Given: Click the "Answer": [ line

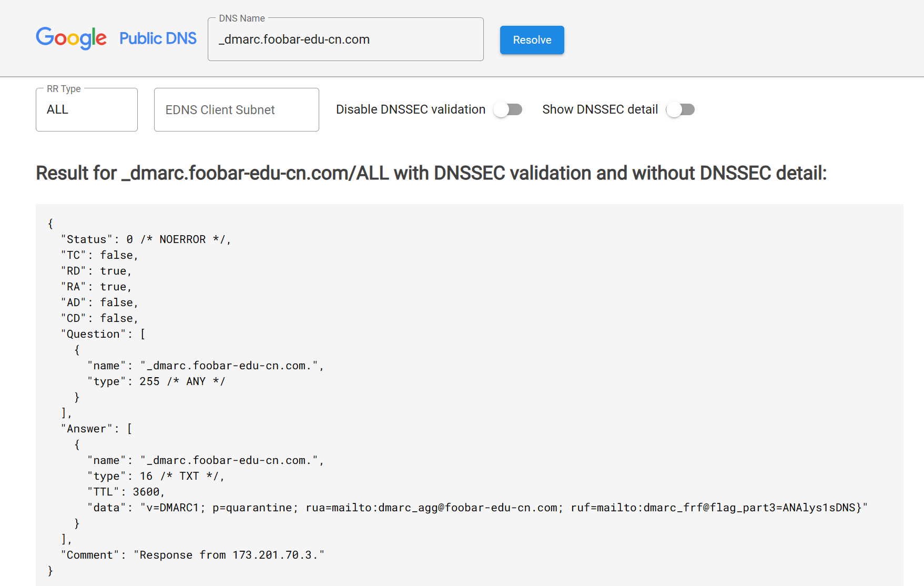Looking at the screenshot, I should coord(97,429).
